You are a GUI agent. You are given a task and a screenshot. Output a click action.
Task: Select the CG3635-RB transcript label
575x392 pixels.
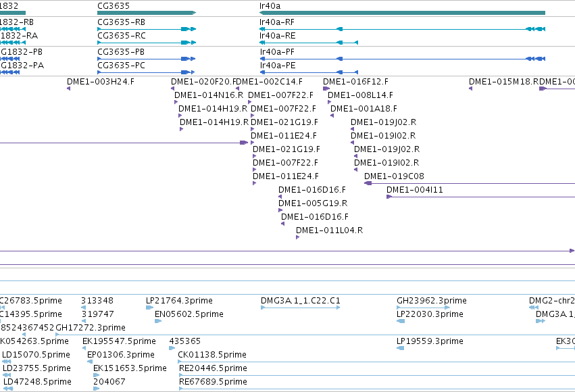click(122, 22)
